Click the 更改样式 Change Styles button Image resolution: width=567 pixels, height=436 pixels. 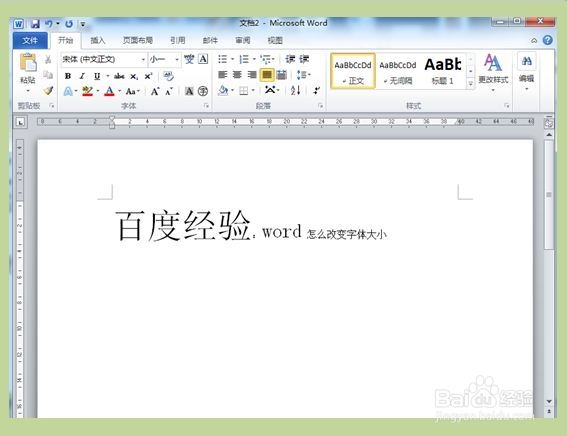[493, 72]
